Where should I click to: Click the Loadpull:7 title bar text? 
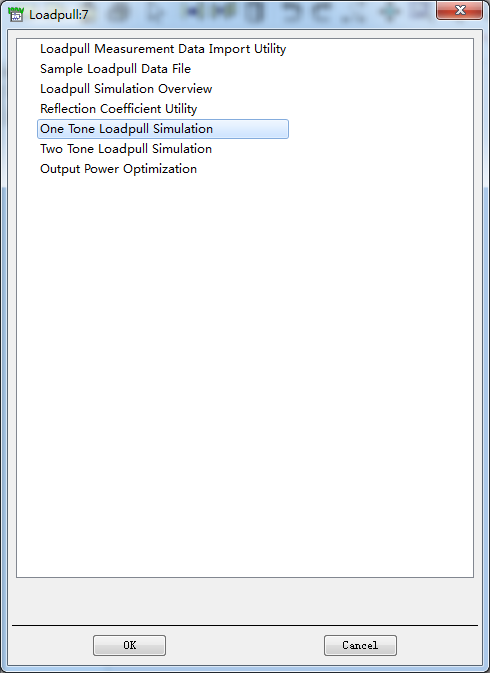point(59,15)
